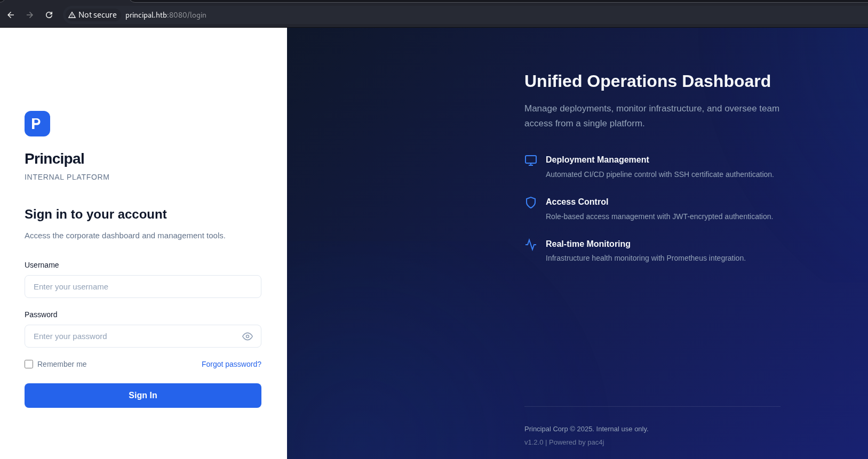This screenshot has width=868, height=459.
Task: Click the Remember me label text
Action: (62, 364)
